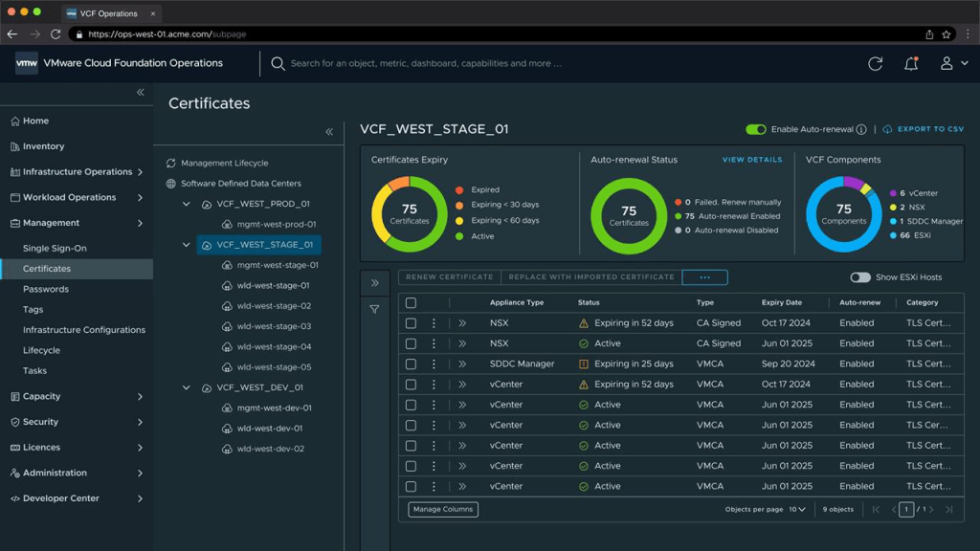Screen dimensions: 980x551
Task: Go to Inventory in the sidebar
Action: click(x=43, y=146)
